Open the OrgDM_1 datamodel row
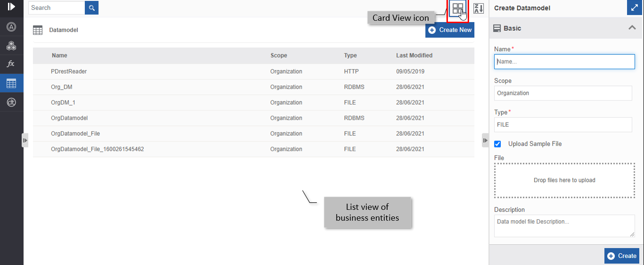Screen dimensions: 644x265 coord(254,103)
